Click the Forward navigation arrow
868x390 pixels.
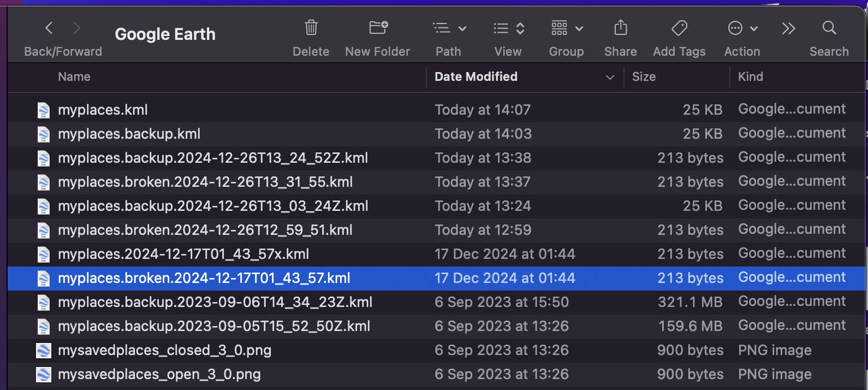coord(77,28)
